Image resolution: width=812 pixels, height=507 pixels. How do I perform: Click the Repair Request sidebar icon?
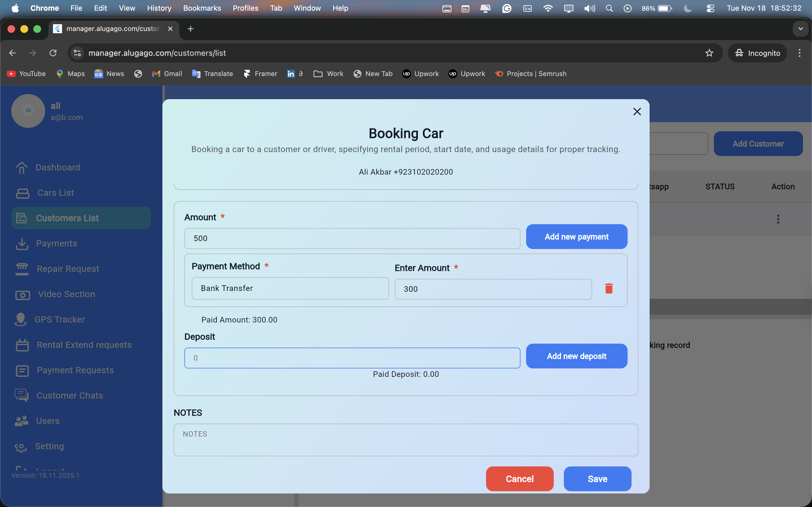point(22,269)
